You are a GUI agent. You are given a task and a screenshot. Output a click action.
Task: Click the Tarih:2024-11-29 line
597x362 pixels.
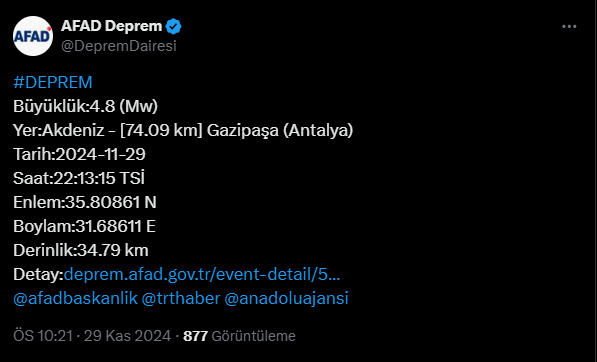click(x=79, y=154)
